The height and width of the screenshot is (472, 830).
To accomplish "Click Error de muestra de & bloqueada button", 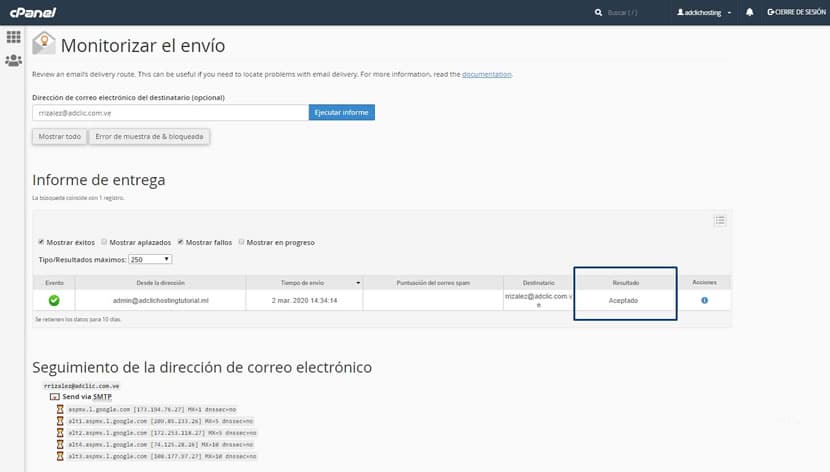I will pos(149,137).
